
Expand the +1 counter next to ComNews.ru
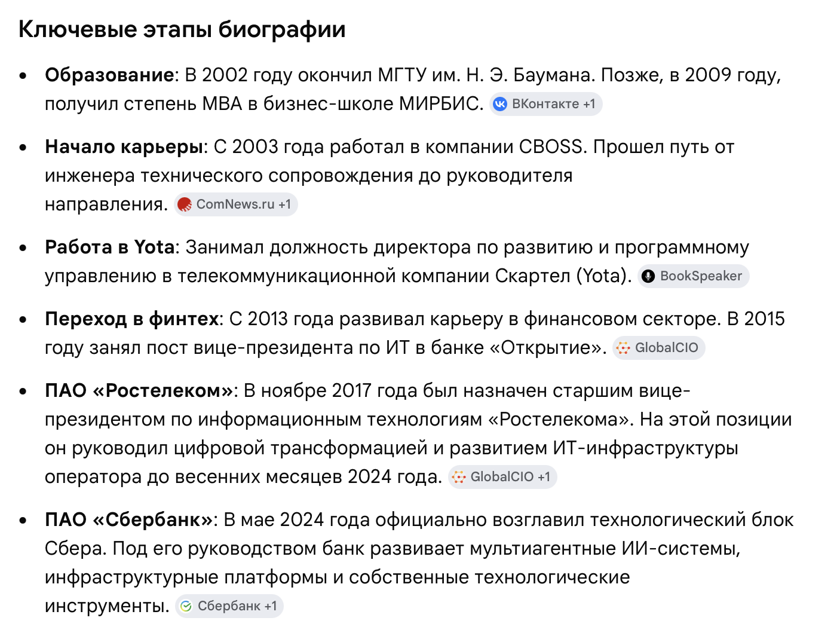click(284, 204)
